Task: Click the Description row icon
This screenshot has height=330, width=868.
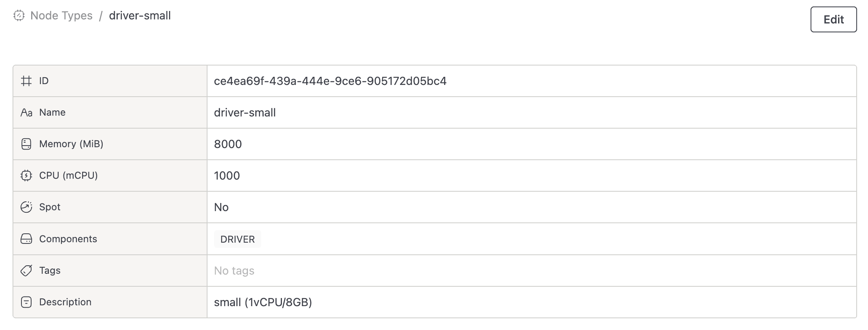Action: click(26, 302)
